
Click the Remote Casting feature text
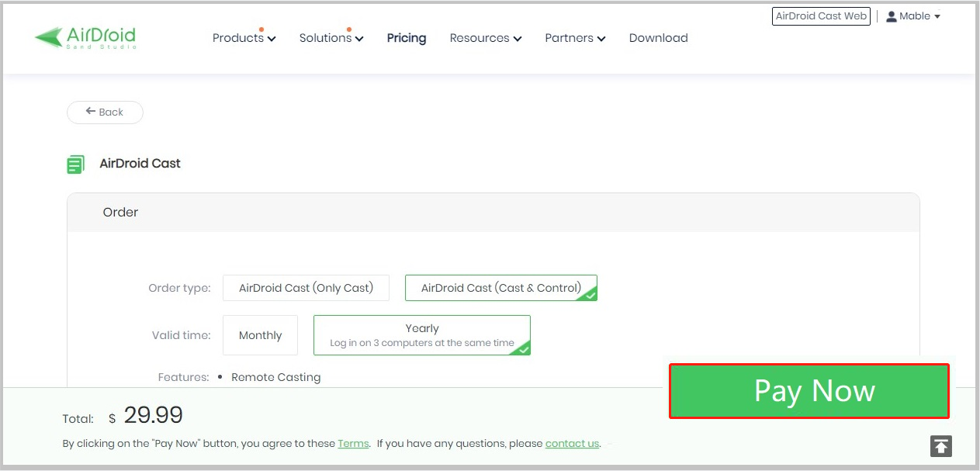tap(276, 377)
